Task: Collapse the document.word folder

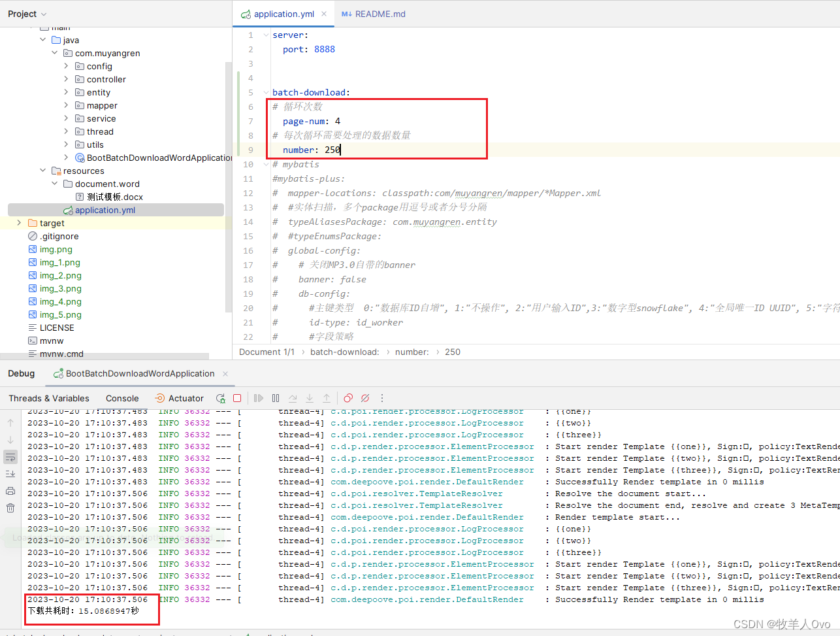Action: click(x=55, y=184)
